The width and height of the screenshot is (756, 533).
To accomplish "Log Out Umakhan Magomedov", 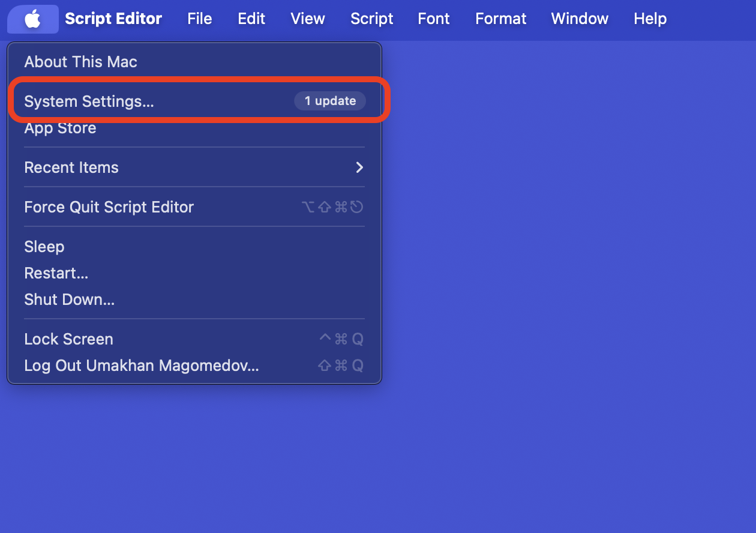I will [x=141, y=366].
